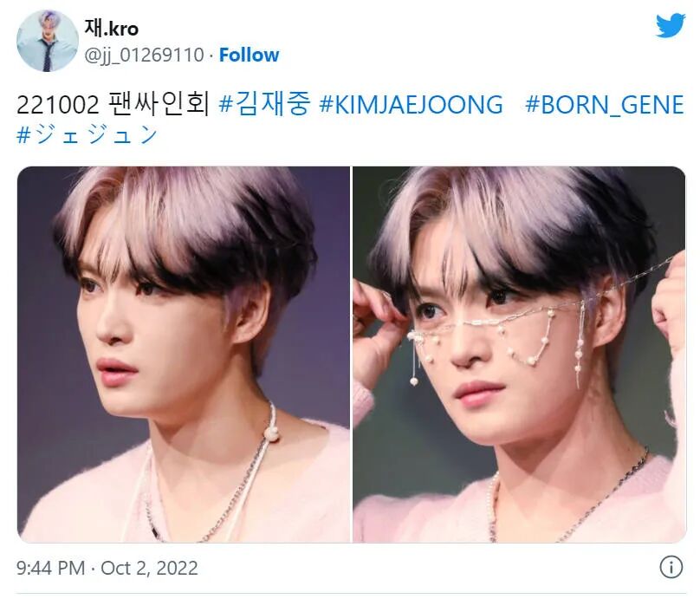Screen dimensions: 700x599
Task: View the left photo without face jewelry
Action: 184,355
